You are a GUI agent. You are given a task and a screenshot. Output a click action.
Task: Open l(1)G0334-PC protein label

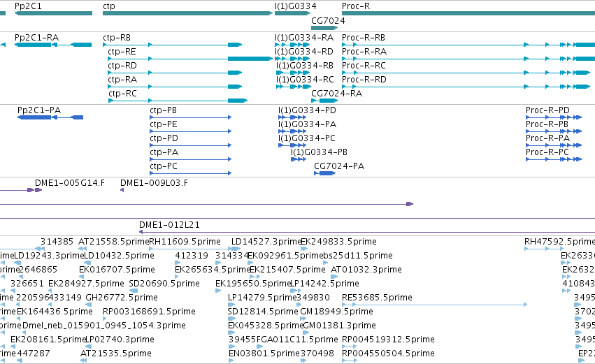307,138
